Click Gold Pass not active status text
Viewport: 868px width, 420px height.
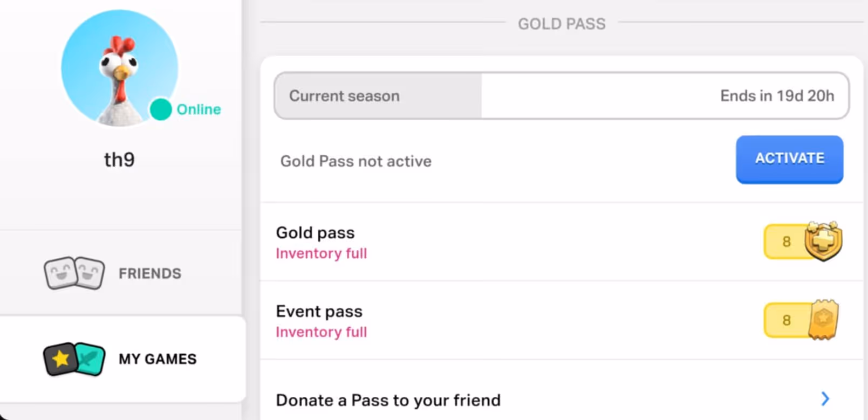point(356,161)
